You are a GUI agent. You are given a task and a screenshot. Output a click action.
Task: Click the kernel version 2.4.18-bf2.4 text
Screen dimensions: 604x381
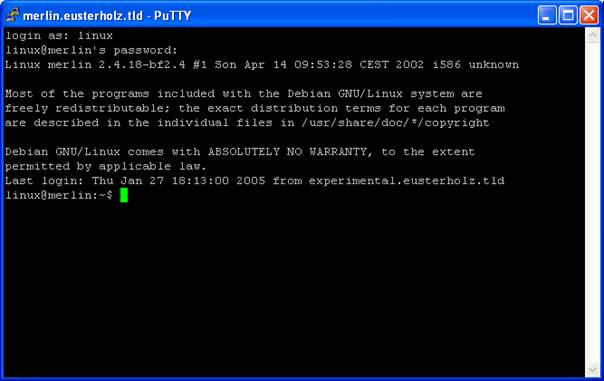tap(142, 65)
